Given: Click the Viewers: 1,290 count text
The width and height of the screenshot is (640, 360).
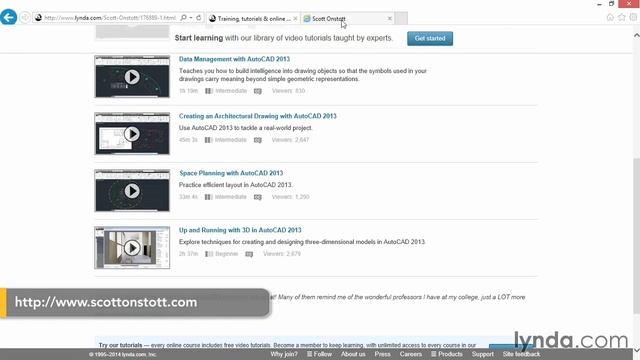Looking at the screenshot, I should pyautogui.click(x=290, y=197).
